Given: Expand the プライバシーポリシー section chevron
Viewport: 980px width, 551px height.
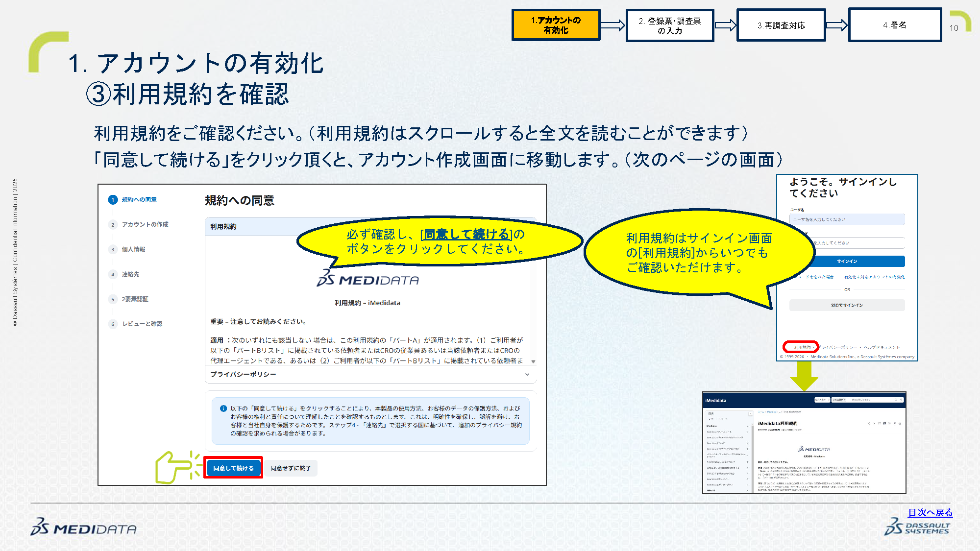Looking at the screenshot, I should (527, 374).
